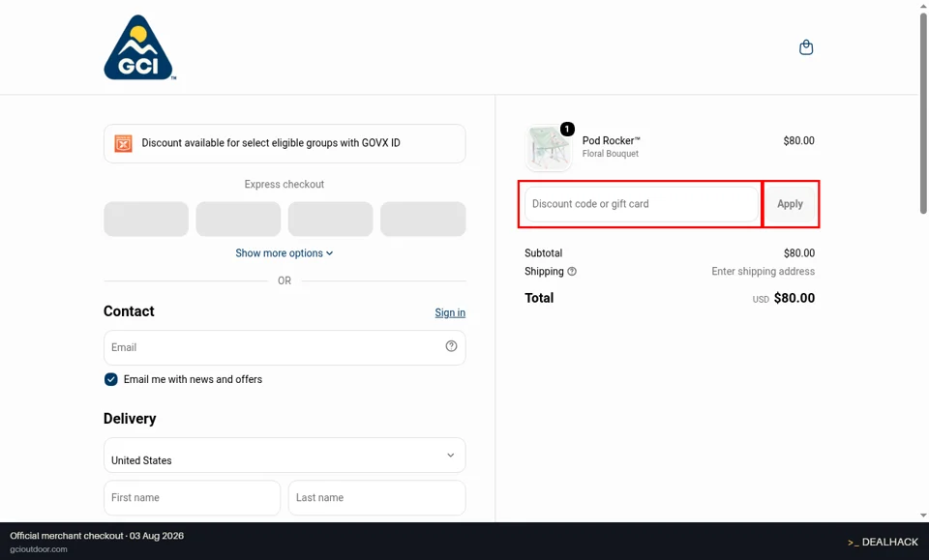This screenshot has width=929, height=560.
Task: Click the Last name field
Action: pos(376,498)
